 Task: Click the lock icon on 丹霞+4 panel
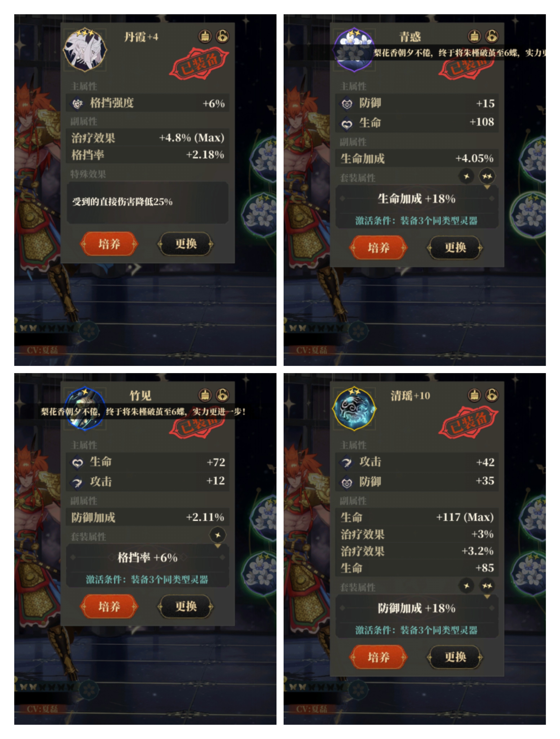[x=222, y=36]
